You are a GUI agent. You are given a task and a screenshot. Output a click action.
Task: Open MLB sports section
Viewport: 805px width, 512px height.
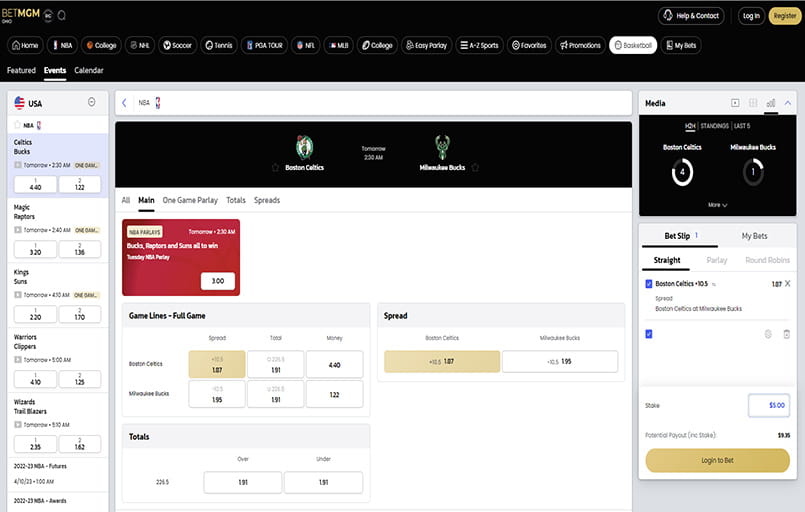[x=338, y=45]
